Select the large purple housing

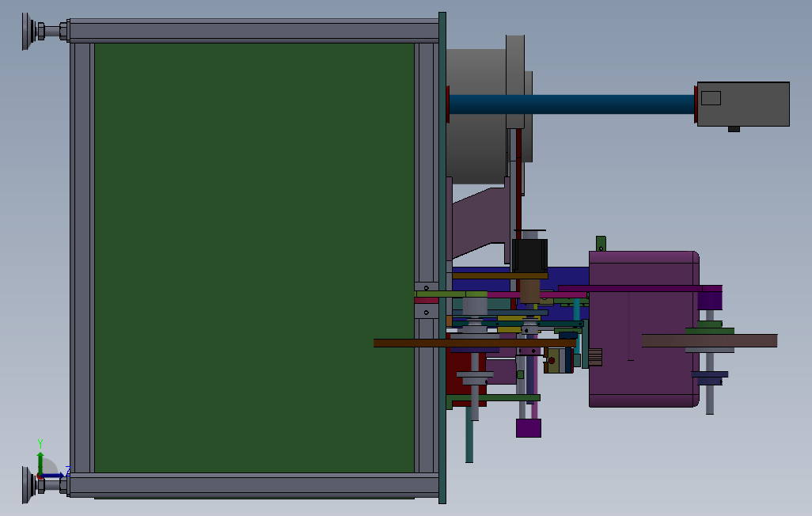(643, 329)
